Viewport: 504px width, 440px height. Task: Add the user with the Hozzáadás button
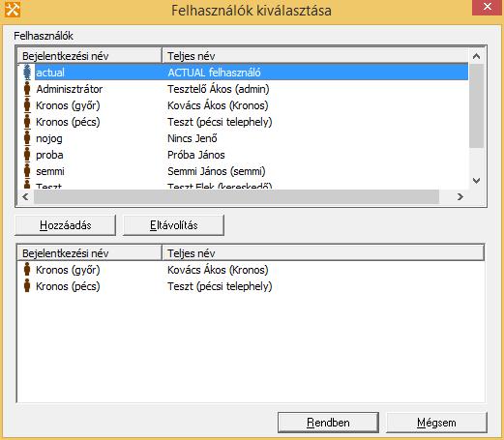coord(65,225)
